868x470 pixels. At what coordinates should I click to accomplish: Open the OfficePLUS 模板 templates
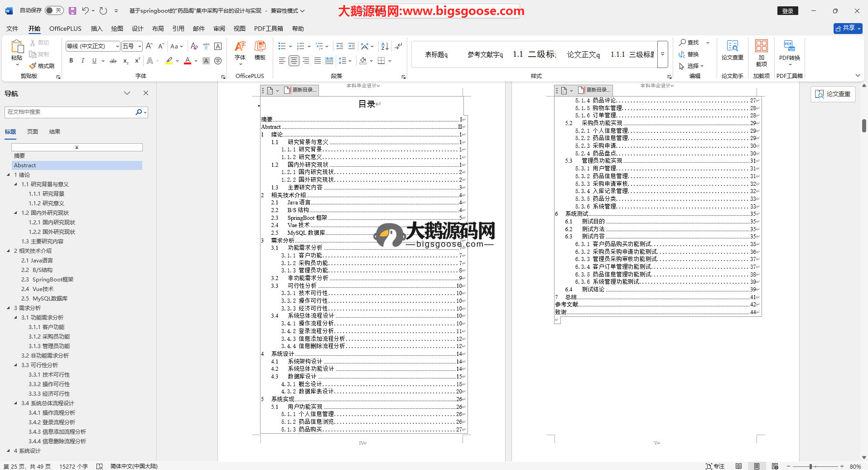pos(260,50)
